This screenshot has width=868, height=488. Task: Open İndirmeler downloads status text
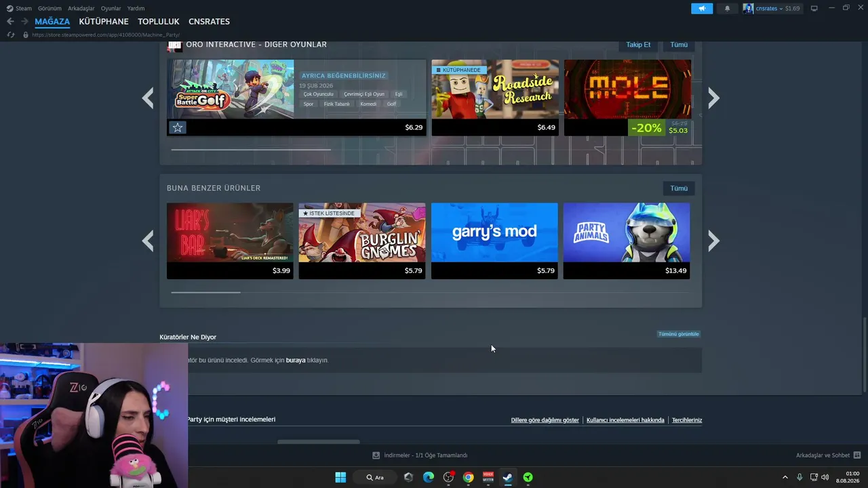coord(425,455)
